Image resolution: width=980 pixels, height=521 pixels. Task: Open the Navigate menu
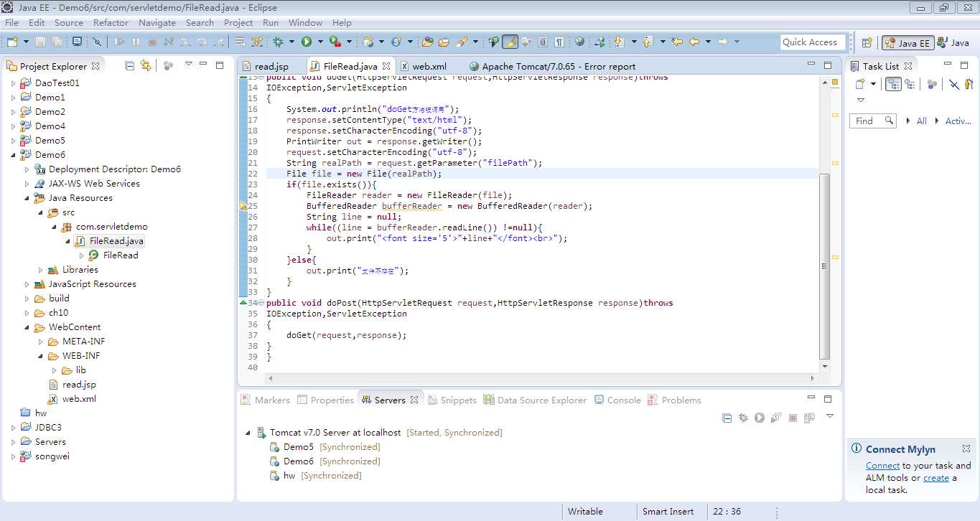pyautogui.click(x=157, y=22)
